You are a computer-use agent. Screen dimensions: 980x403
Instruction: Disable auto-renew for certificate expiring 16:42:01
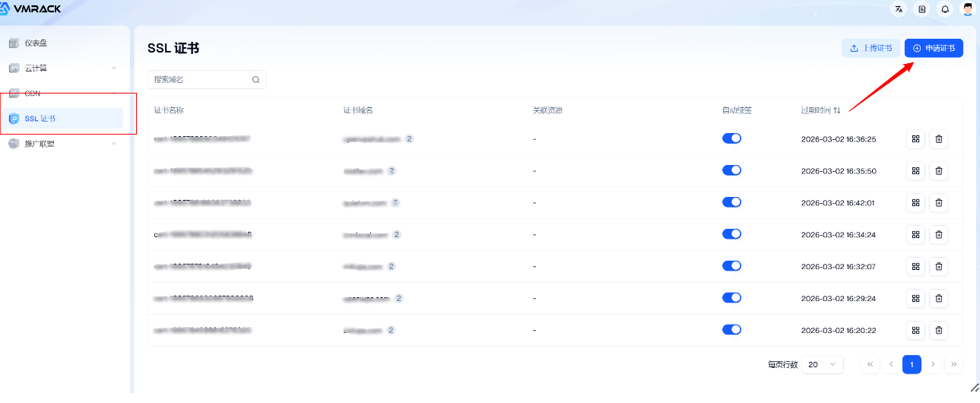[x=731, y=202]
